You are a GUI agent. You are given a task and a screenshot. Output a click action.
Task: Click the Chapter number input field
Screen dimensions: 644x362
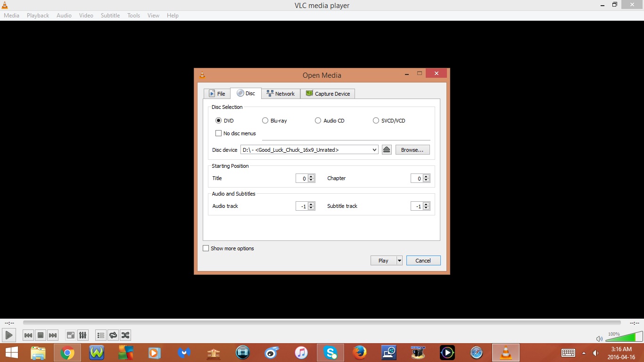coord(417,178)
